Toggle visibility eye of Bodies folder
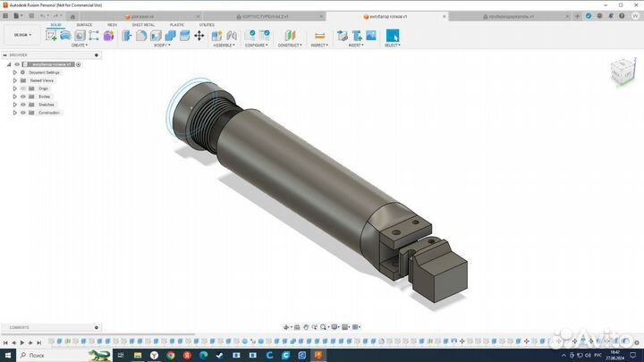 coord(22,97)
